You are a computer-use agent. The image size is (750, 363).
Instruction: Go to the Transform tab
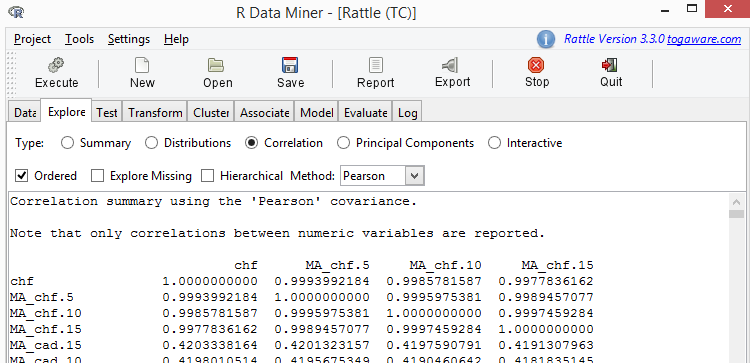155,113
